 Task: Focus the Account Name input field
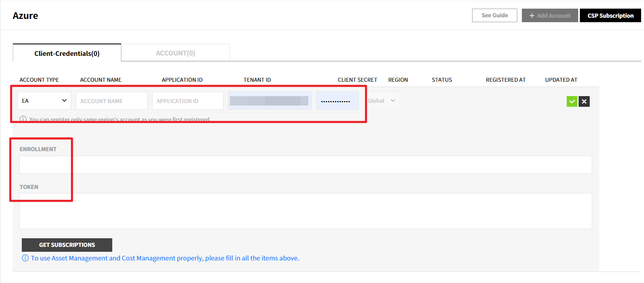[111, 101]
